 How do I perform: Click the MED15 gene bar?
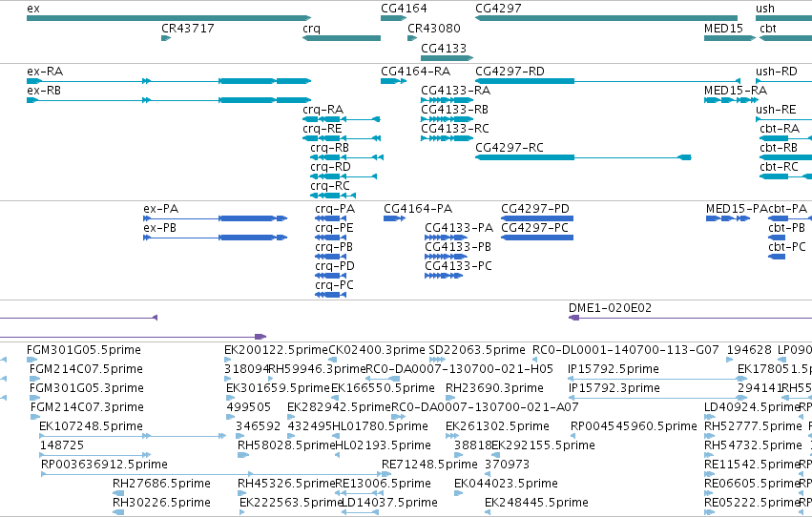730,38
